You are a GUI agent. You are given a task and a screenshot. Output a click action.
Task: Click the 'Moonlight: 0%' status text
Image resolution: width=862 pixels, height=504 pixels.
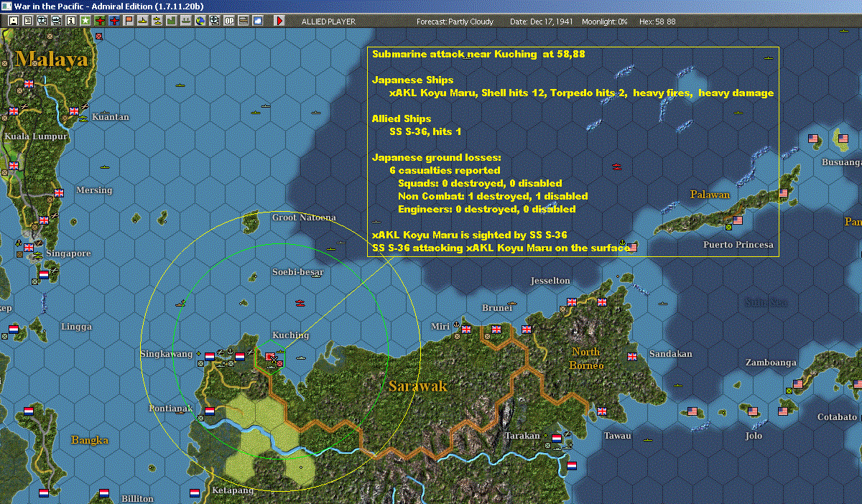pos(604,22)
